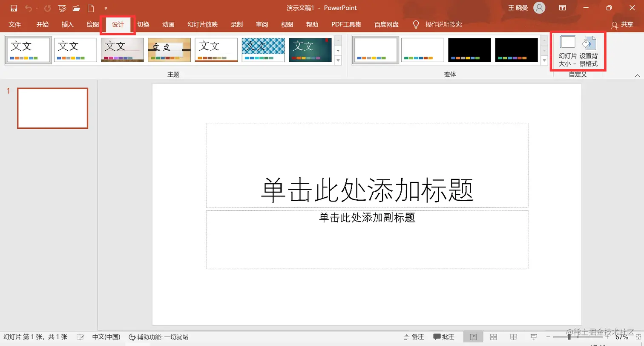Switch to the 切换 tab
The height and width of the screenshot is (346, 644).
tap(143, 24)
